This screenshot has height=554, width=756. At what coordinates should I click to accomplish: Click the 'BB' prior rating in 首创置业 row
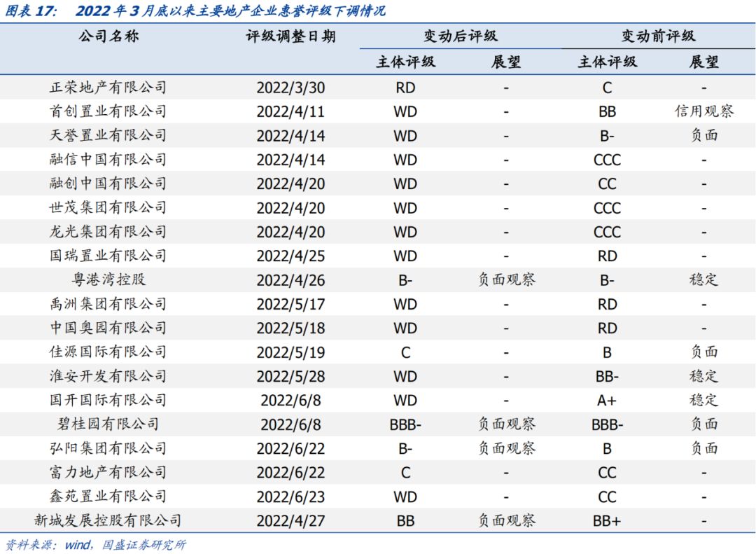click(607, 112)
